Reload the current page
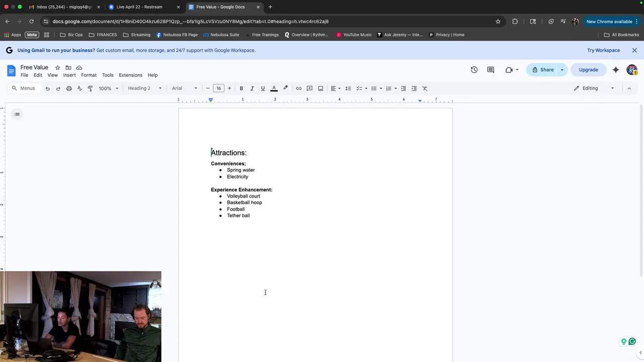644x362 pixels. (x=31, y=22)
